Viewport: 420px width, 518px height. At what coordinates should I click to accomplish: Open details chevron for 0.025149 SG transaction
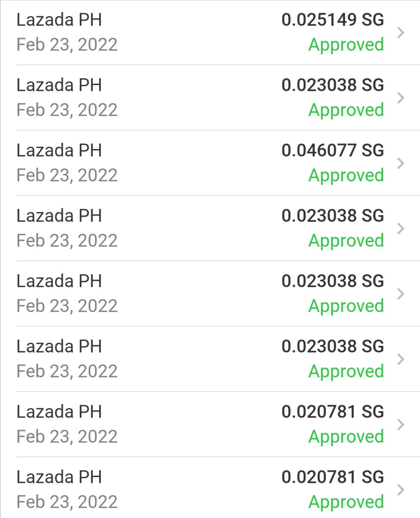click(401, 33)
